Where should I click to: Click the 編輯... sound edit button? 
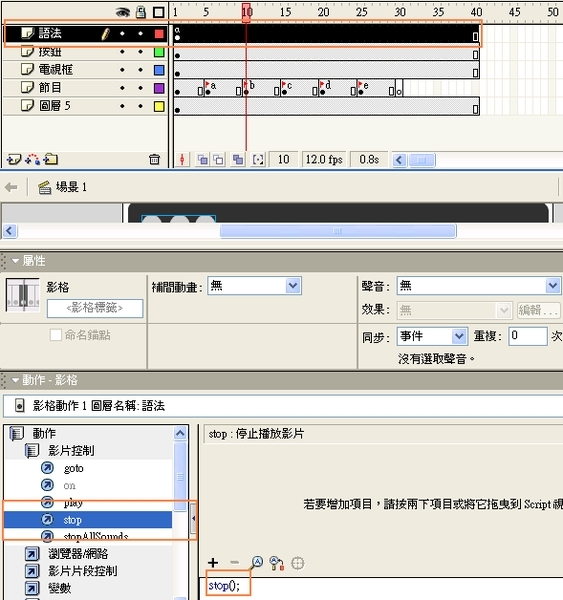coord(539,310)
